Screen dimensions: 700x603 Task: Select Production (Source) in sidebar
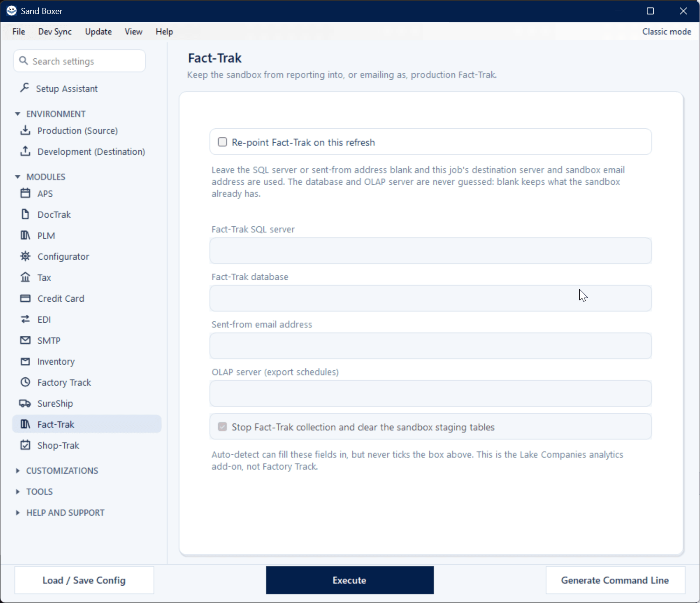(x=87, y=131)
